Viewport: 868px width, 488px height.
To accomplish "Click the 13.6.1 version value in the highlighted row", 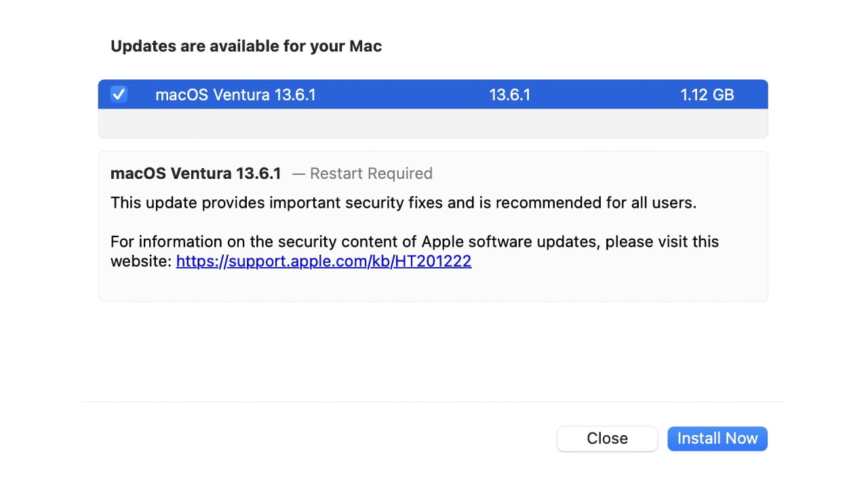I will [509, 95].
